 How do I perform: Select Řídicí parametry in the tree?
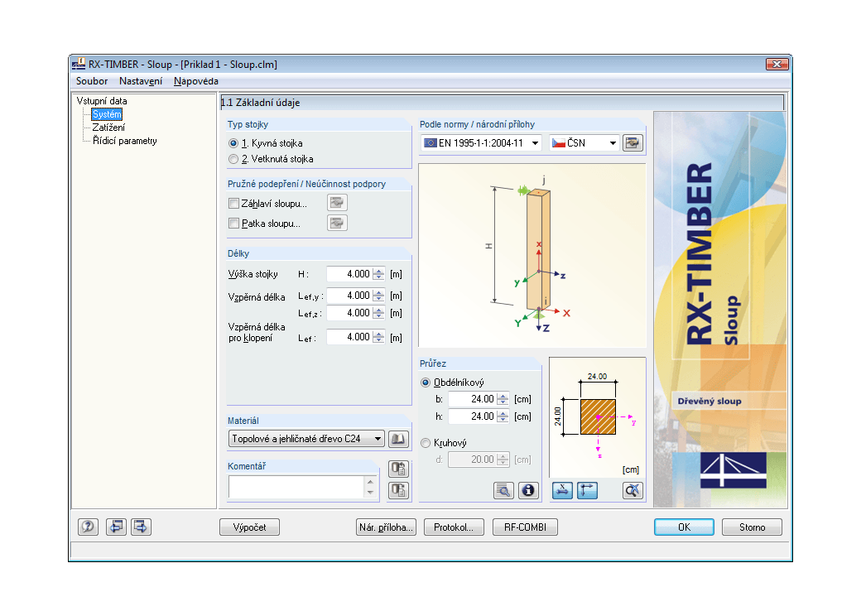[x=125, y=141]
